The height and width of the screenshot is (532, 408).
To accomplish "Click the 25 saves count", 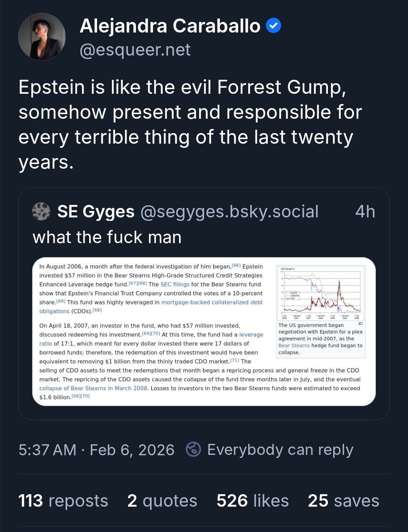I will pyautogui.click(x=343, y=501).
